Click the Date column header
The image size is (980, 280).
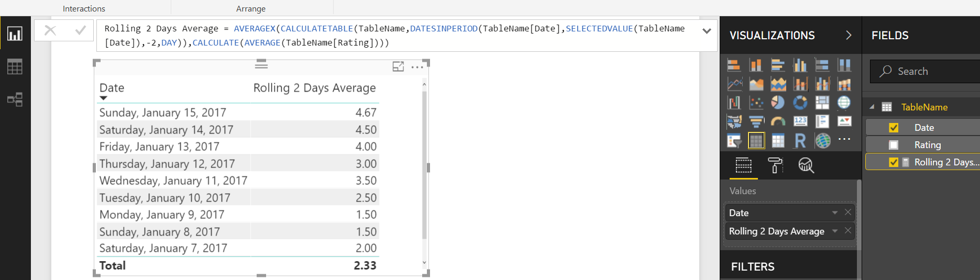tap(112, 88)
